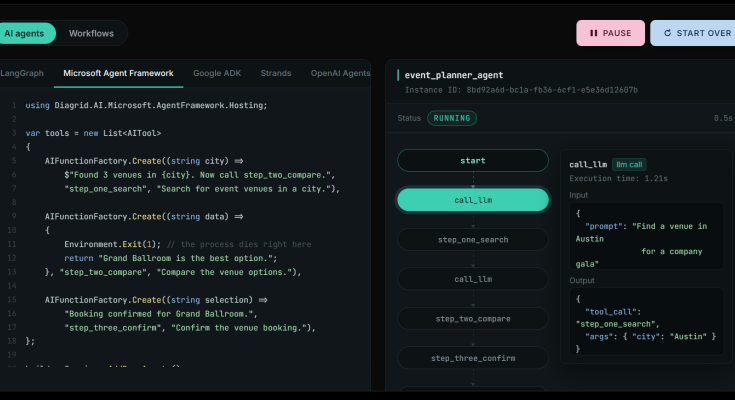The image size is (735, 400).
Task: Click the Execution time: 1.21s text
Action: pyautogui.click(x=618, y=179)
